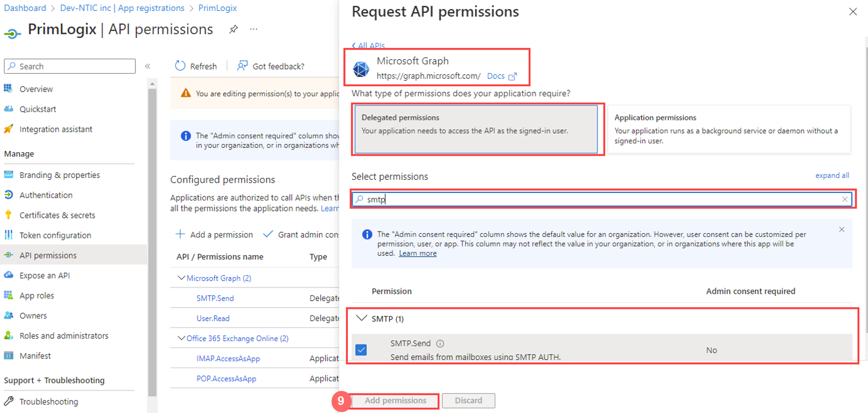Click the Integration assistant rocket icon
This screenshot has height=413, width=868.
pyautogui.click(x=9, y=129)
